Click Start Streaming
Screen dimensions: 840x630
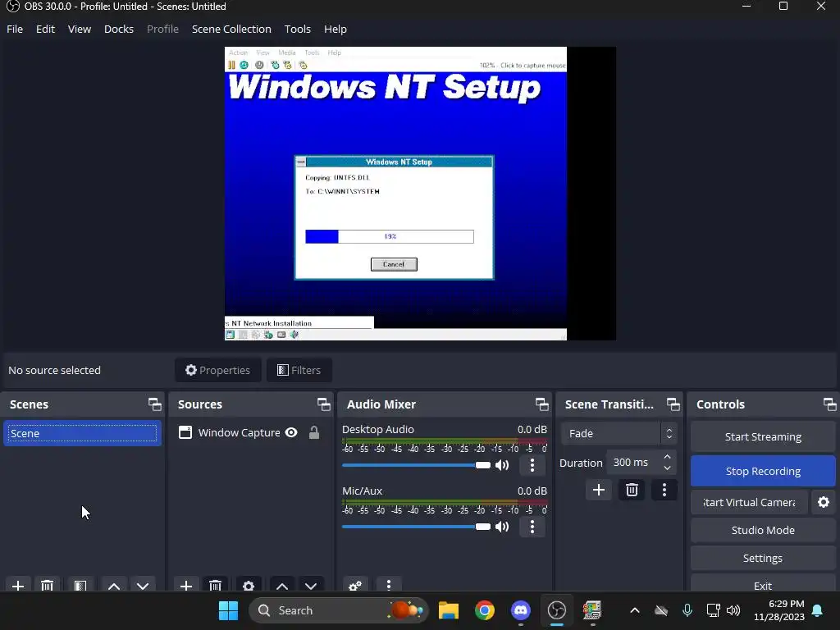coord(763,436)
